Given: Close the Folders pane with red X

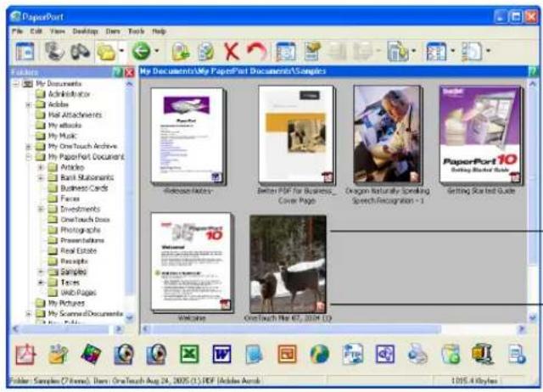Looking at the screenshot, I should pyautogui.click(x=129, y=72).
